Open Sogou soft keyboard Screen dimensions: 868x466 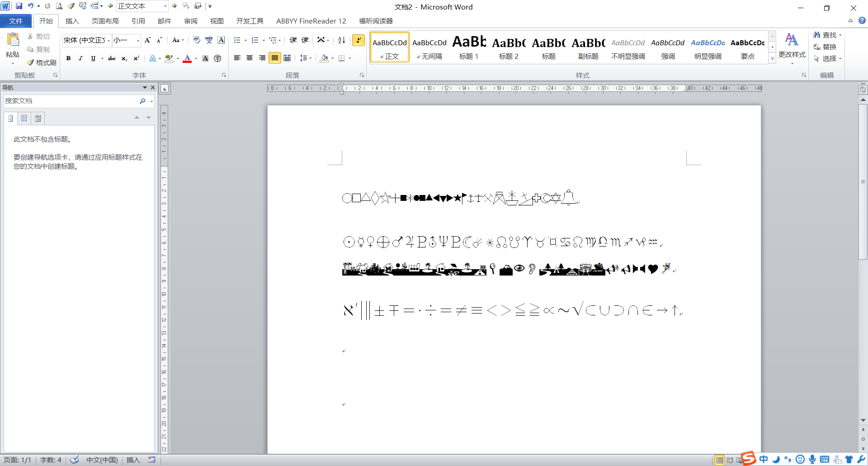(x=825, y=459)
